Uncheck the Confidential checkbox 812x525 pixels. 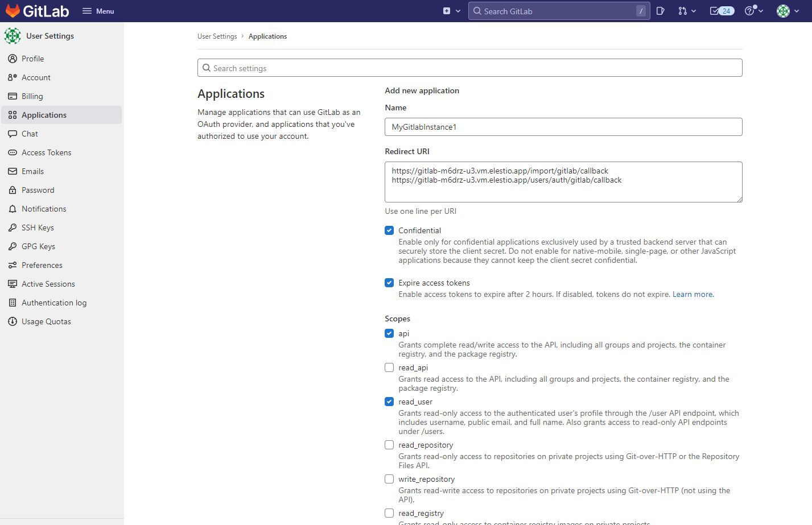click(x=389, y=230)
